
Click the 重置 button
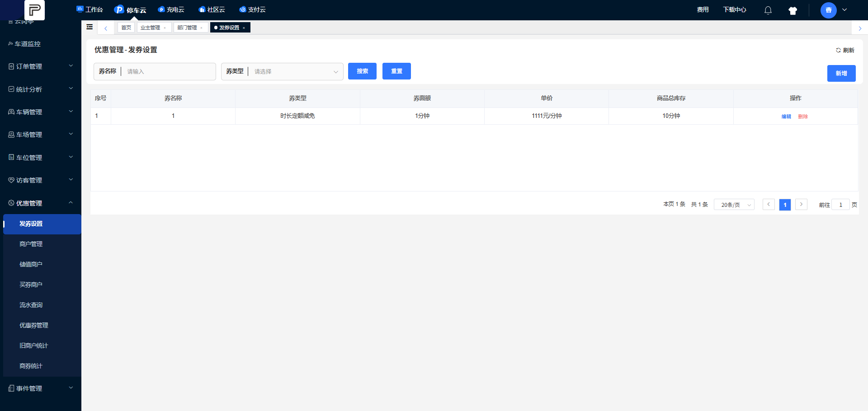396,71
